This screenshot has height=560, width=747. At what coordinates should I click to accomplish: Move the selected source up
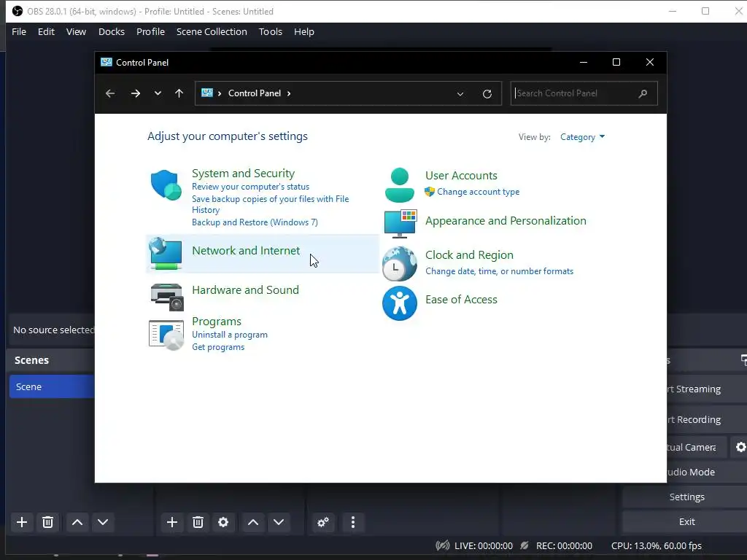253,522
